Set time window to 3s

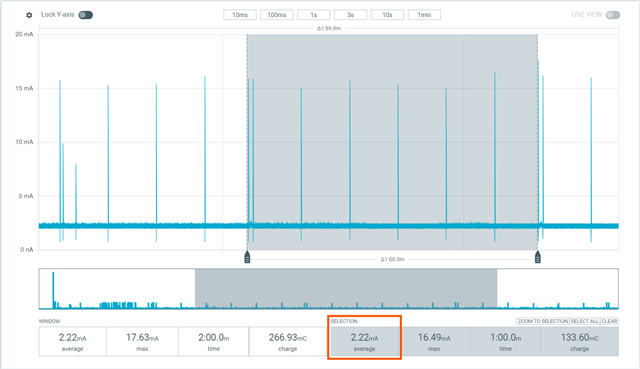350,15
